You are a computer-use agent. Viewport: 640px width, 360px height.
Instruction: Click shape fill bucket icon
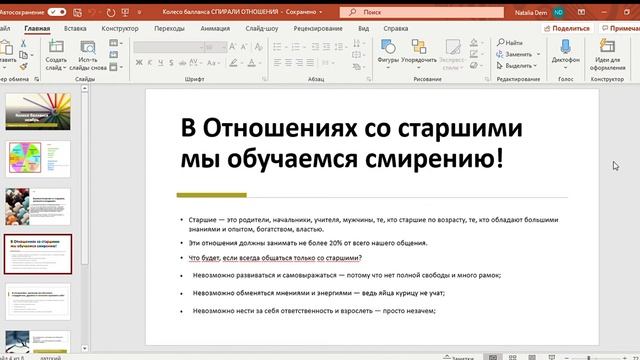point(473,42)
